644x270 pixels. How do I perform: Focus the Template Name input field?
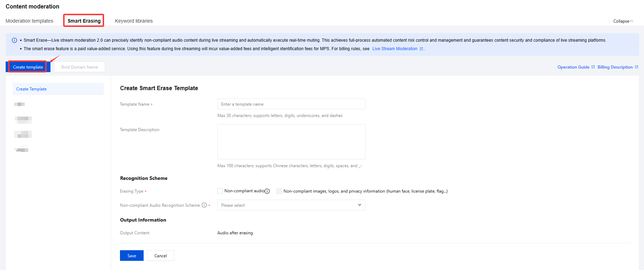291,104
